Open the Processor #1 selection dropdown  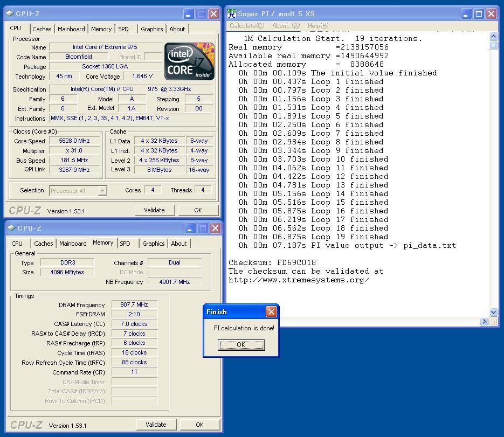tap(102, 191)
